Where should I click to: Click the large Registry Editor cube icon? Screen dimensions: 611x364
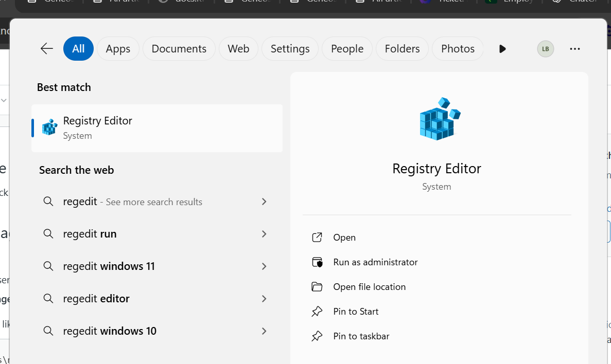click(439, 119)
